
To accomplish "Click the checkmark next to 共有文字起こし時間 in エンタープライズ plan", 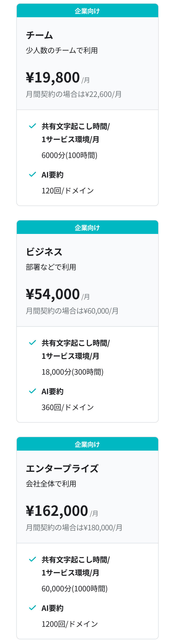I will (x=32, y=559).
